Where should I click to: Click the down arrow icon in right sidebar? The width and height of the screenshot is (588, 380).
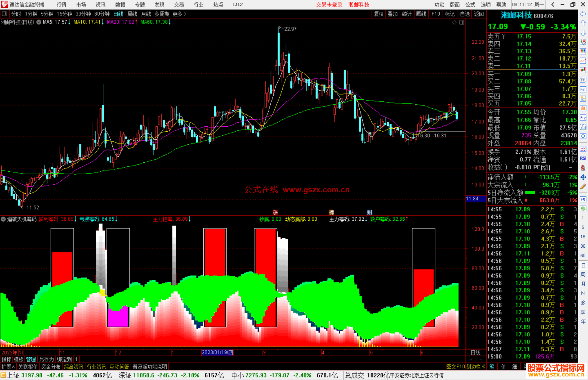pyautogui.click(x=583, y=33)
